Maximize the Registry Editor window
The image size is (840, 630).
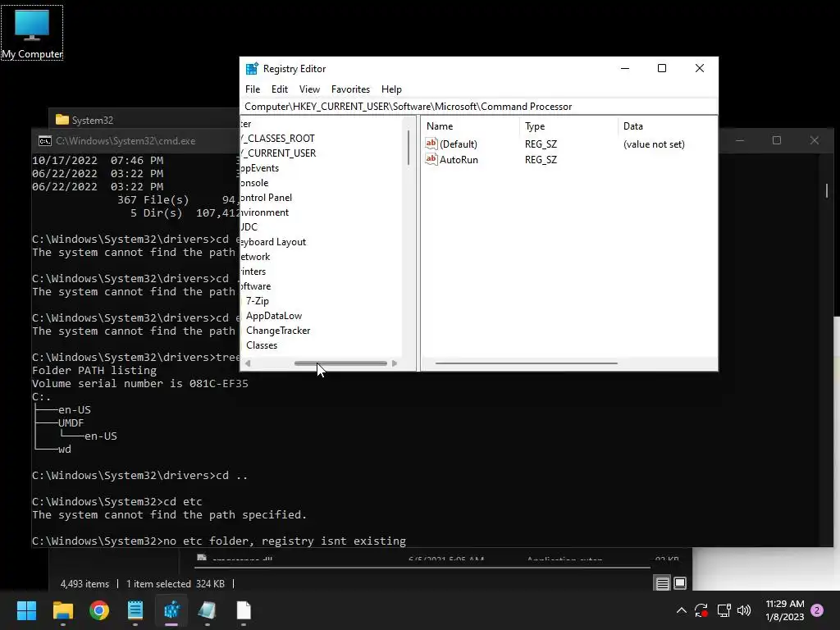[x=662, y=68]
